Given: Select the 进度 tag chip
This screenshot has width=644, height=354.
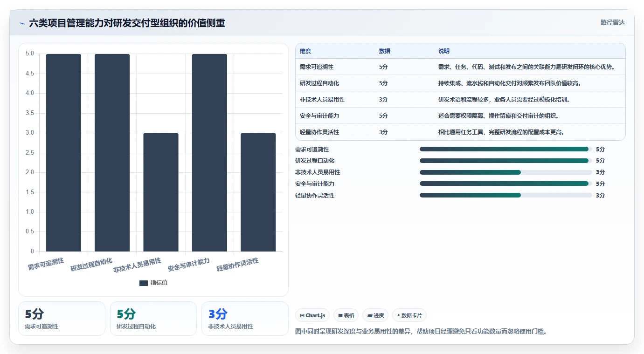Looking at the screenshot, I should click(x=375, y=315).
